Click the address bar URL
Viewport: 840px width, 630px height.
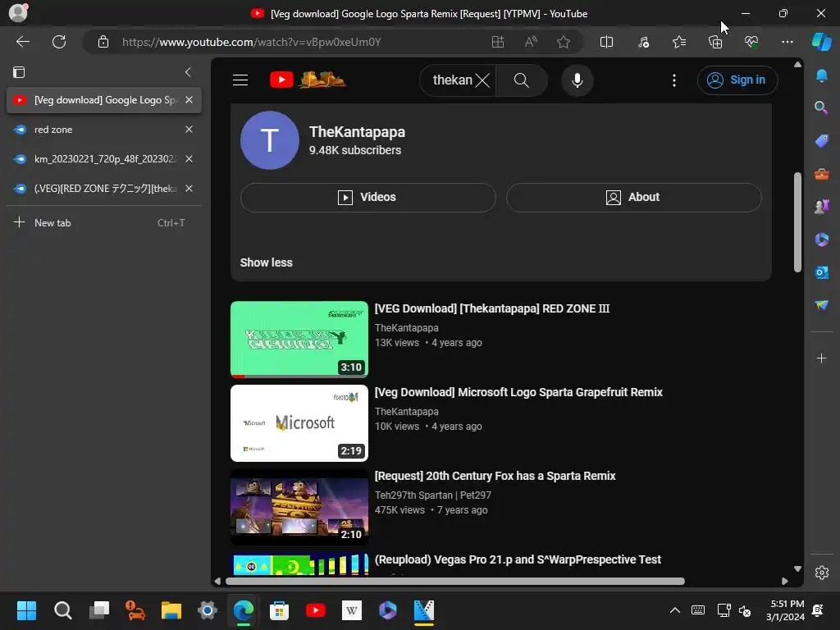[251, 42]
